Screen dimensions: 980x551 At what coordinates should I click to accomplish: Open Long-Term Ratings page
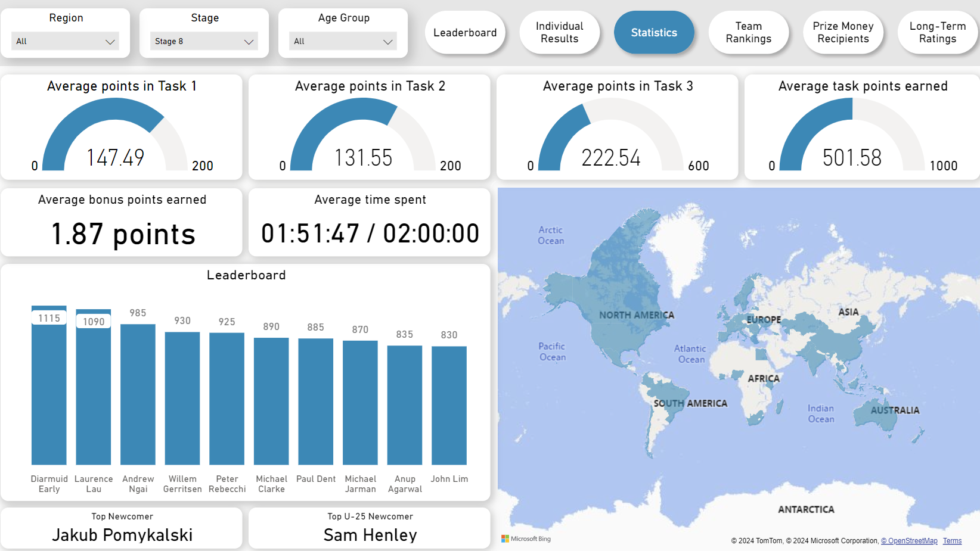938,33
